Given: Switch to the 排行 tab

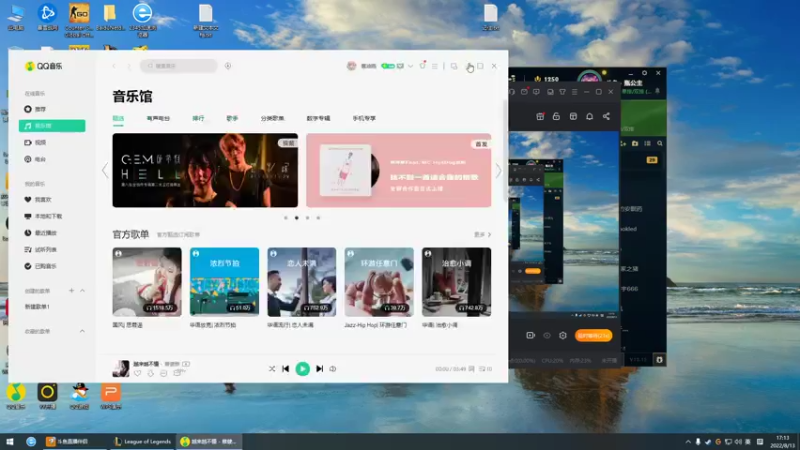Looking at the screenshot, I should point(198,118).
